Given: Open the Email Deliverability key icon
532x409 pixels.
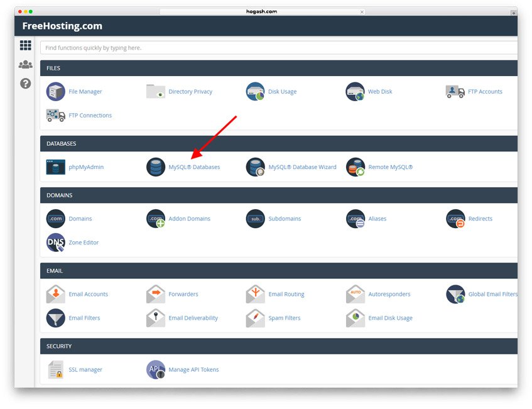Looking at the screenshot, I should (x=156, y=318).
